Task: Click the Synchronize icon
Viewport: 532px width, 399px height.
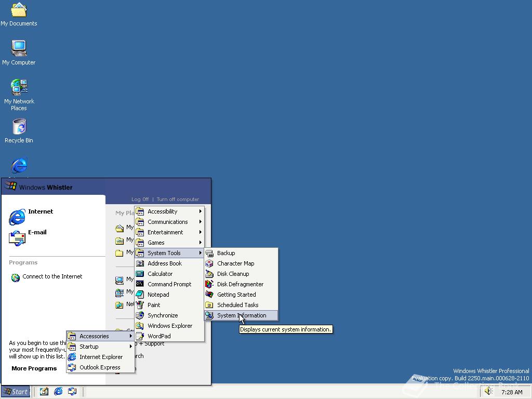Action: click(140, 315)
